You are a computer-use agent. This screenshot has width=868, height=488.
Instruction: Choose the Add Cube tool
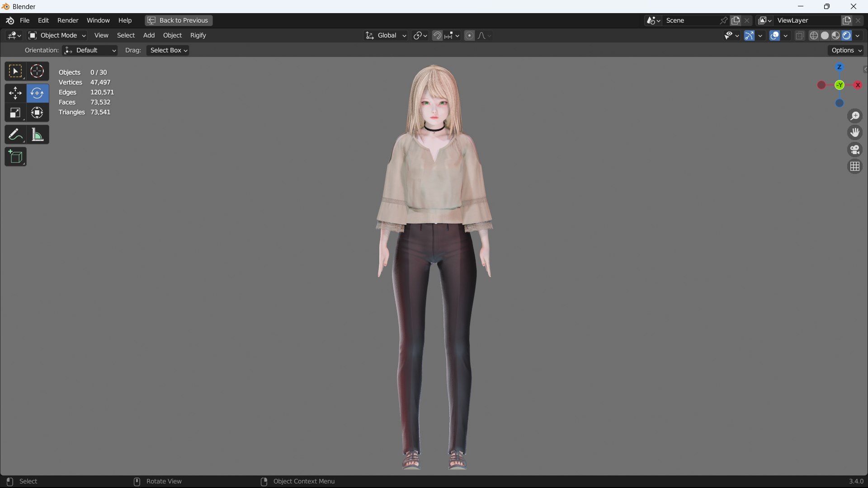pyautogui.click(x=15, y=157)
